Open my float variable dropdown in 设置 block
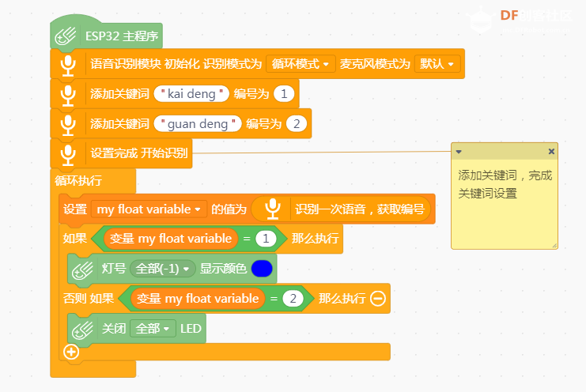Viewport: 586px width, 392px height. coord(149,209)
